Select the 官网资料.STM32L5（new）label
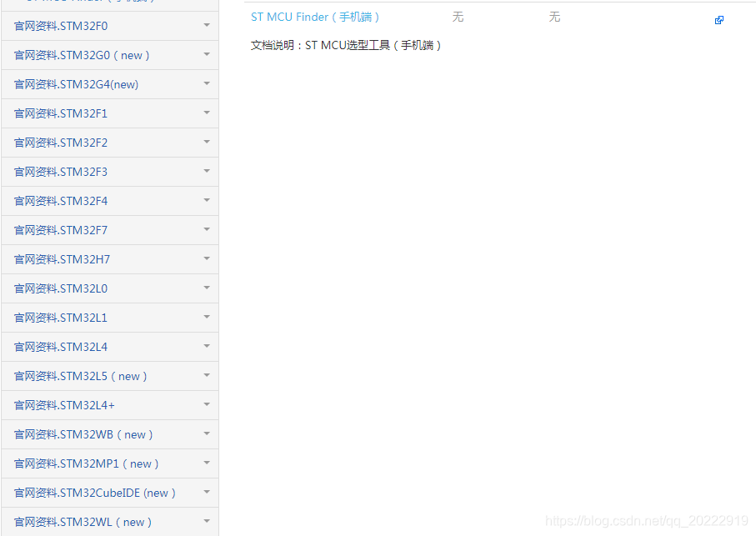756x536 pixels. [x=81, y=376]
